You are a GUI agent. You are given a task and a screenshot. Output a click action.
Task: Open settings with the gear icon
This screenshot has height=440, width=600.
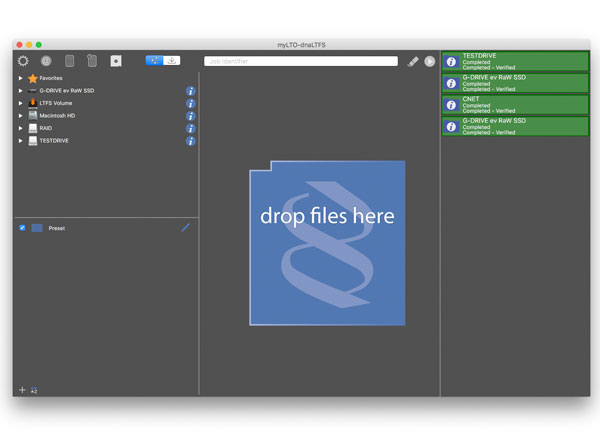tap(23, 61)
